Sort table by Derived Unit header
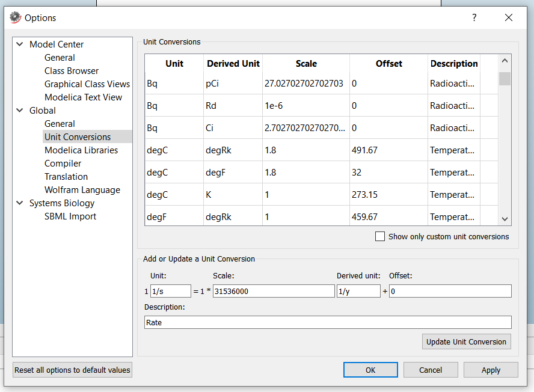 tap(233, 64)
